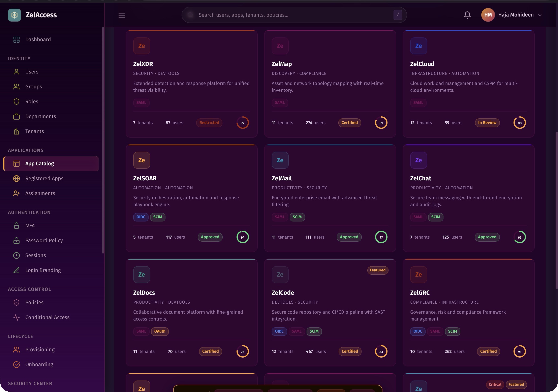Click the ZelSOAR score ring showing 94
Screen dimensions: 558x392
click(242, 237)
